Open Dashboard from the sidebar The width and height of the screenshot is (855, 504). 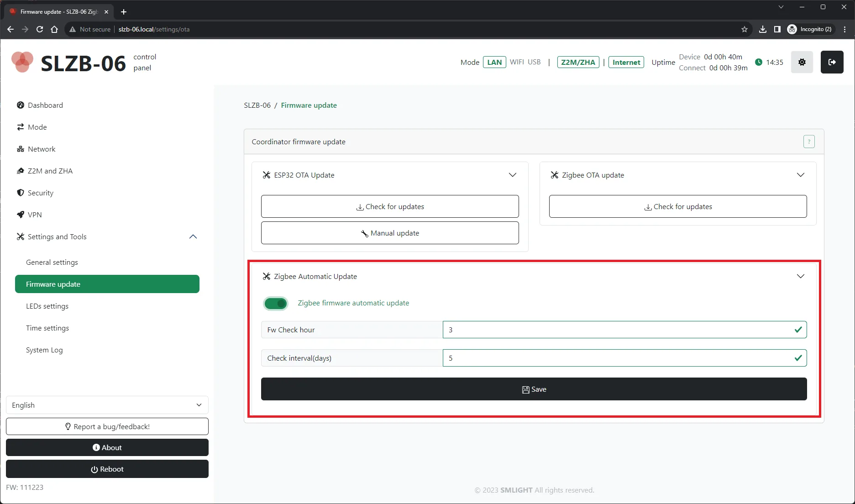pos(45,105)
